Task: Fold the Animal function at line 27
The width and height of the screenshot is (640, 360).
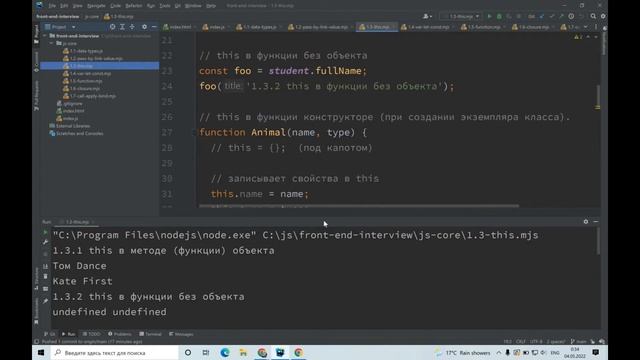Action: click(194, 132)
